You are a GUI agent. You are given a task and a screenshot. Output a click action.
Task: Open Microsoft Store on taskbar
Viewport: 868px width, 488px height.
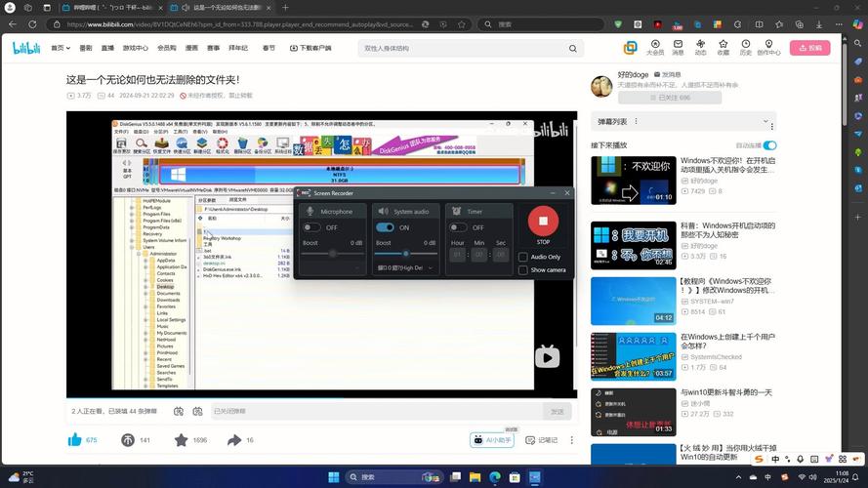click(515, 477)
